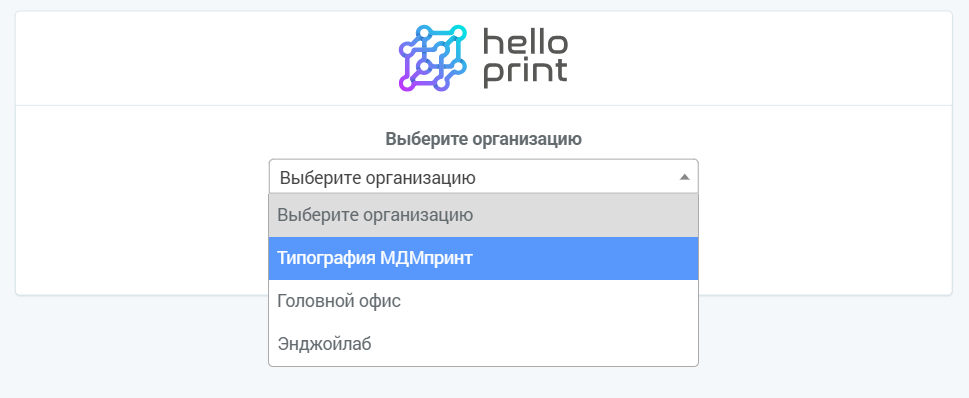Open the "Выберите организацию" combo box field
This screenshot has height=398, width=969.
tap(483, 177)
